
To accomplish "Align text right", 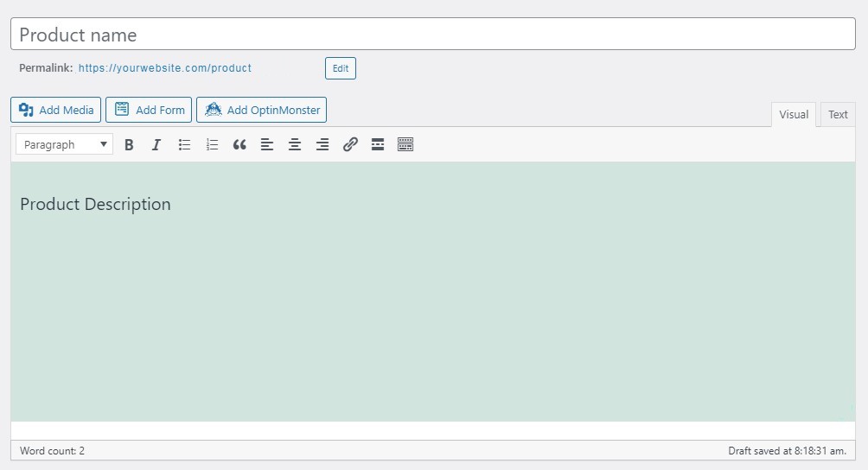I will pyautogui.click(x=322, y=145).
